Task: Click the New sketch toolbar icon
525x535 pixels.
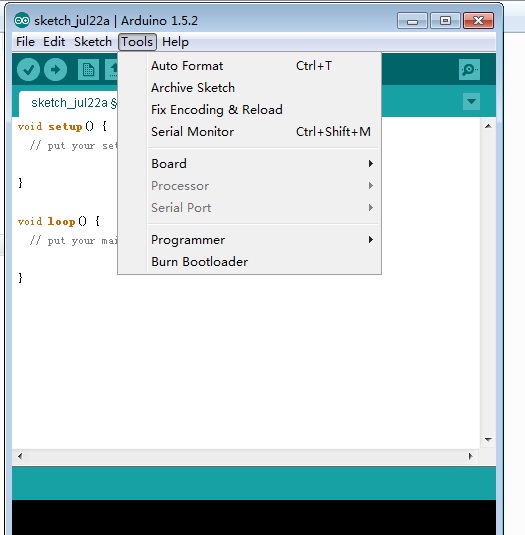Action: [x=88, y=70]
